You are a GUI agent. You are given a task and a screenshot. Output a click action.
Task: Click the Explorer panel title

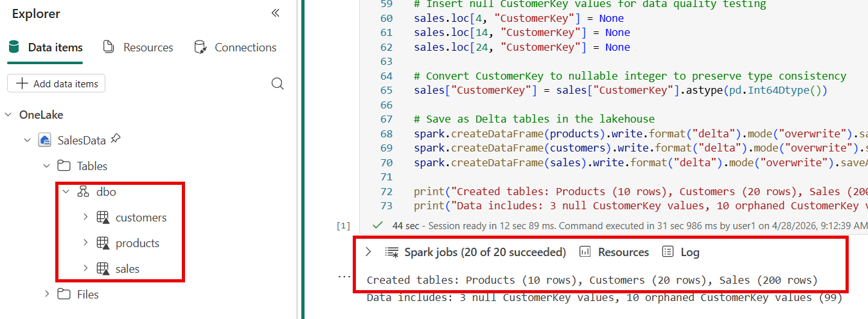36,13
